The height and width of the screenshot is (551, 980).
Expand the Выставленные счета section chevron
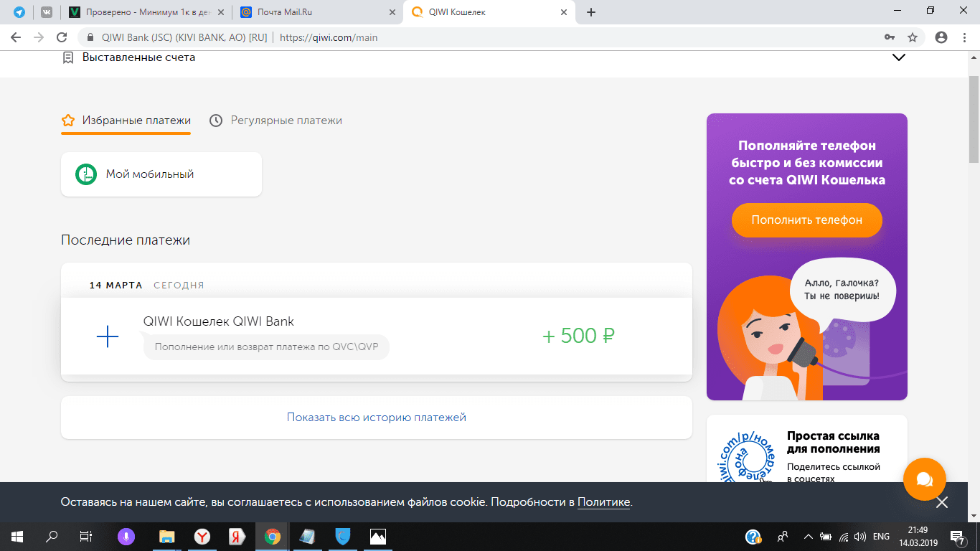[898, 57]
